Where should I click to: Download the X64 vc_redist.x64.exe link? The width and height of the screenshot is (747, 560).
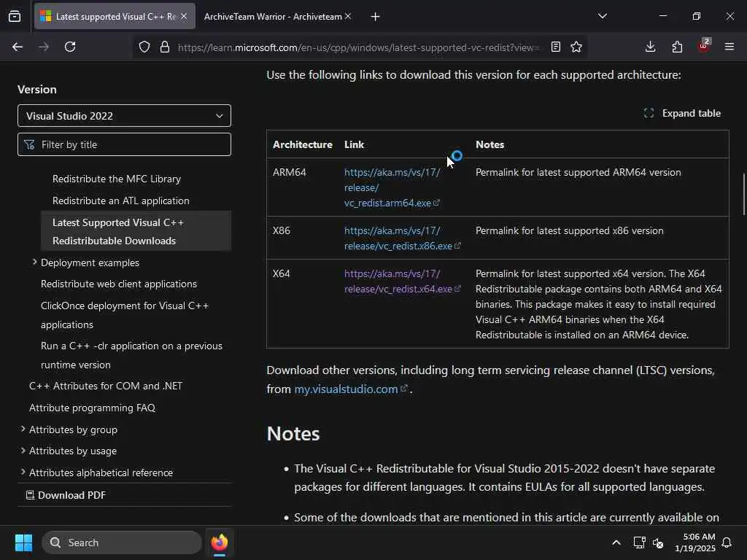point(403,281)
